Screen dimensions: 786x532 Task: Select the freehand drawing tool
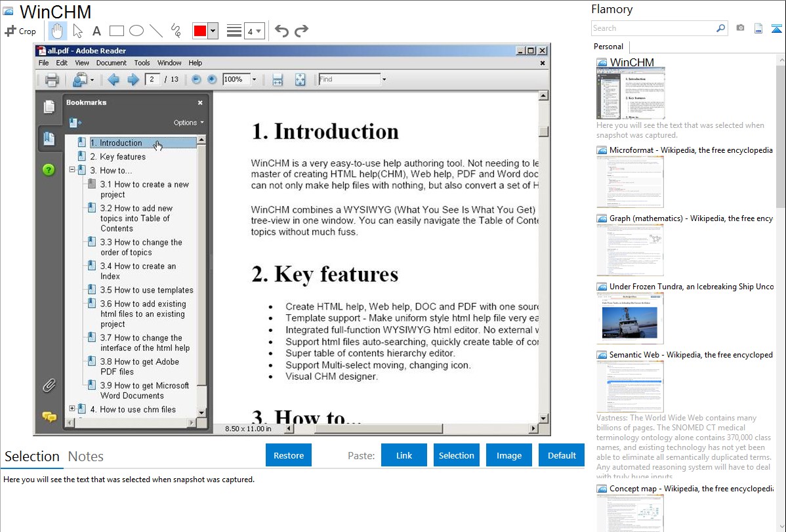click(175, 30)
